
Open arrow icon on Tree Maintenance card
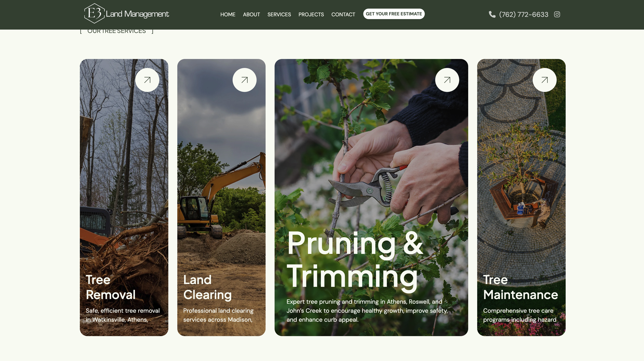tap(544, 80)
